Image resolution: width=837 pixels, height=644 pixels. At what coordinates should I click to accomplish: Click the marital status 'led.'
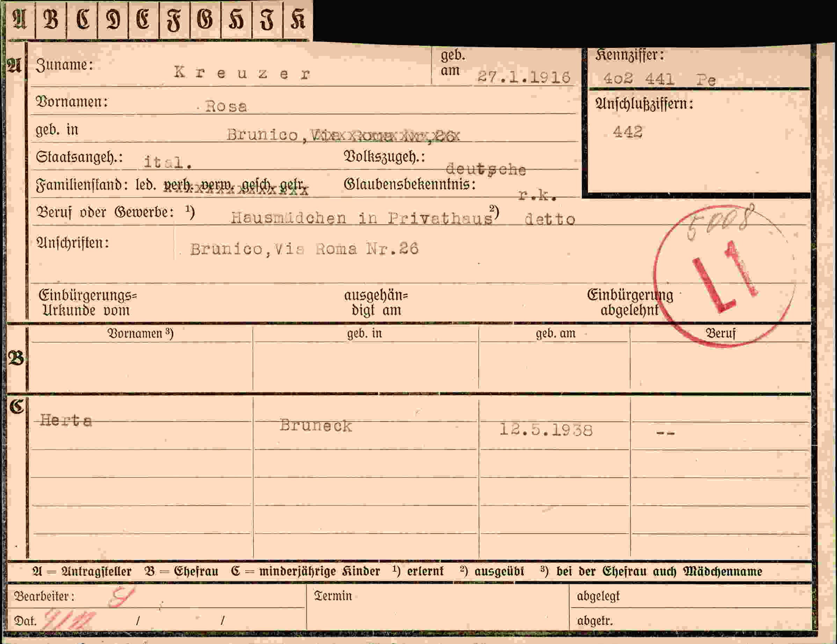click(x=146, y=185)
